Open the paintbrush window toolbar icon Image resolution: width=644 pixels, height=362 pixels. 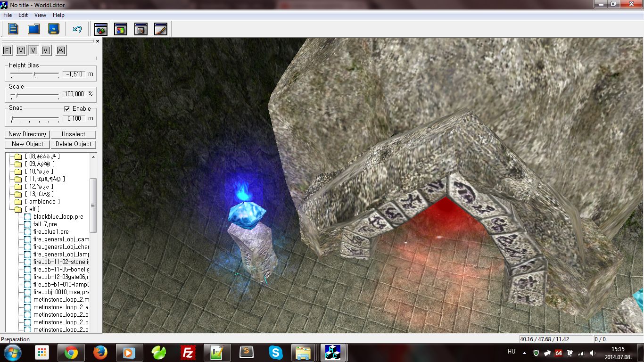160,29
